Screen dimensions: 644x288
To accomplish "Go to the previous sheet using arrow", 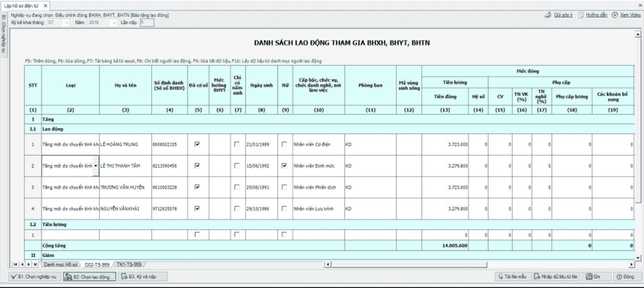I will (21, 263).
